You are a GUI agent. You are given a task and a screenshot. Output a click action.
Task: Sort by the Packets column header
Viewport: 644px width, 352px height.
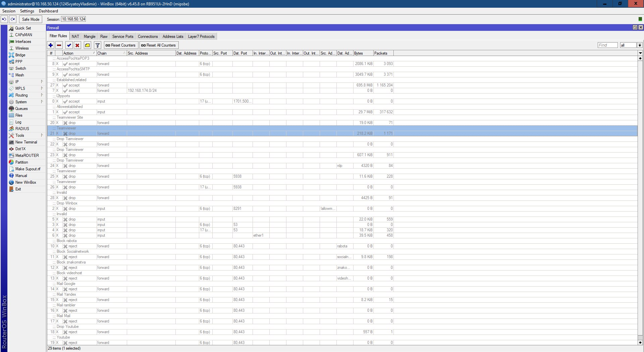pos(383,53)
